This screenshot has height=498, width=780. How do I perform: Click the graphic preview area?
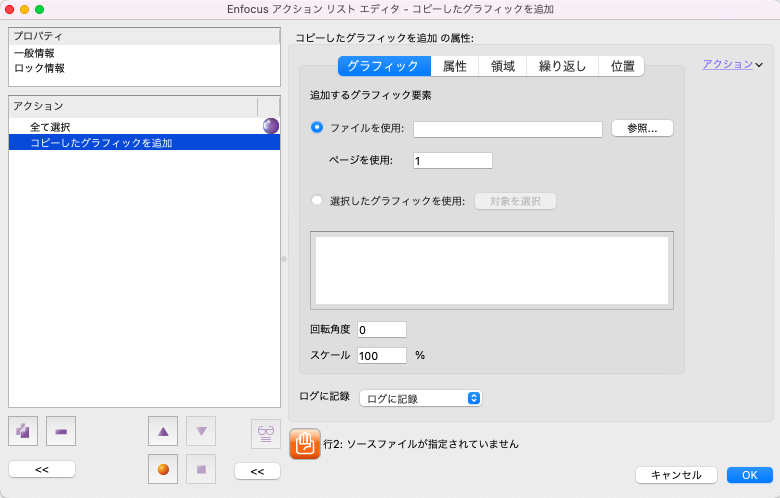492,270
